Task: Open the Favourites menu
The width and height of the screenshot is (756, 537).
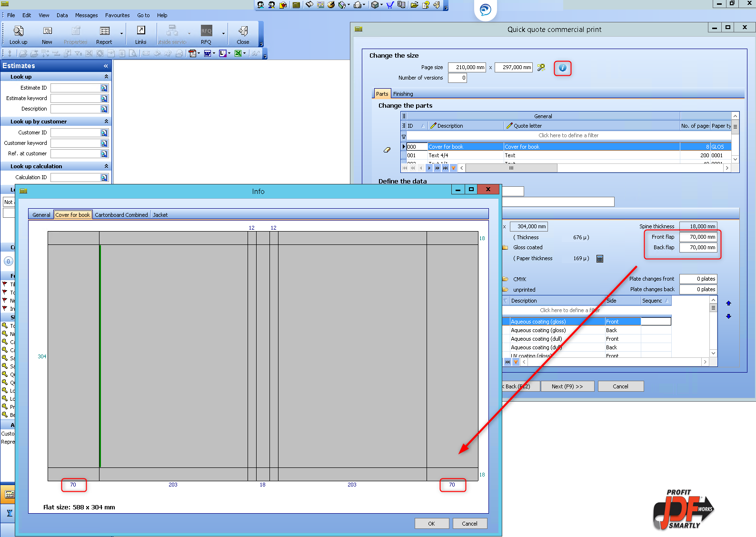Action: (117, 15)
